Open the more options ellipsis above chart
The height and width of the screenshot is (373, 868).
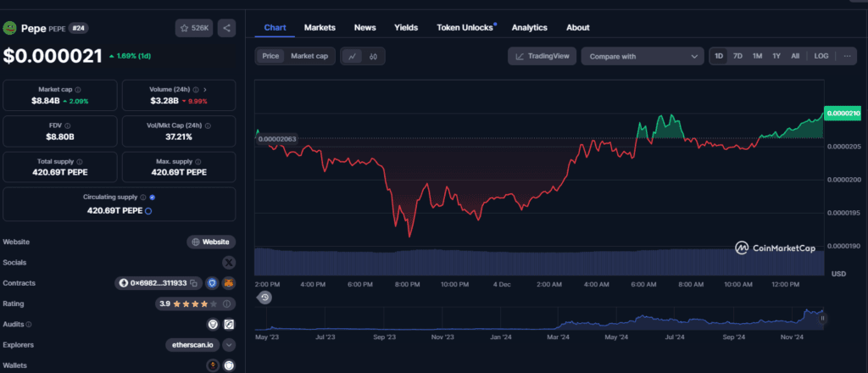click(x=847, y=56)
